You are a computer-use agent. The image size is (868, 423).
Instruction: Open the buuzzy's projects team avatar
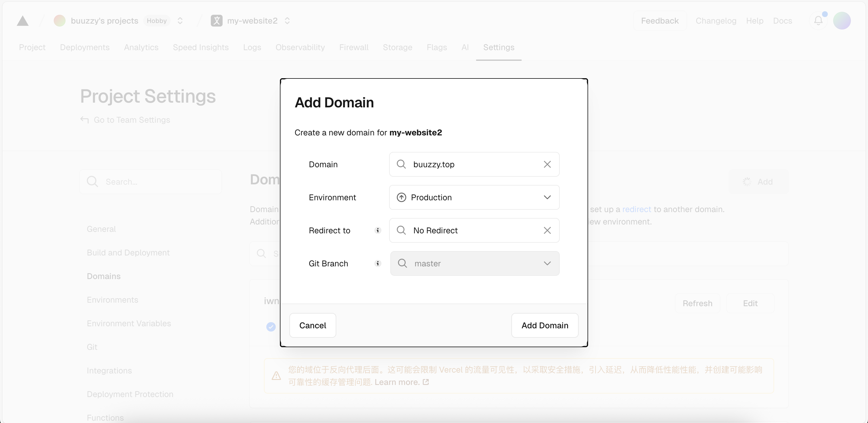pyautogui.click(x=60, y=21)
